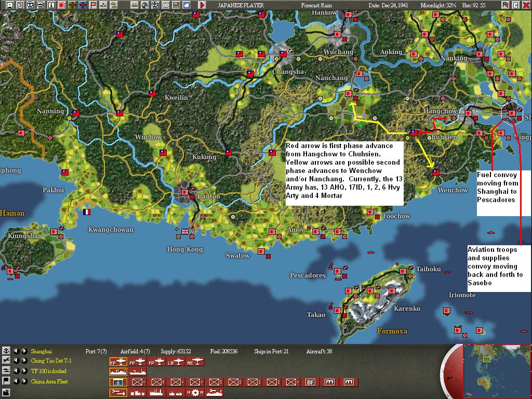
Task: Click the 'Ships in Port: 21' value
Action: tap(271, 351)
